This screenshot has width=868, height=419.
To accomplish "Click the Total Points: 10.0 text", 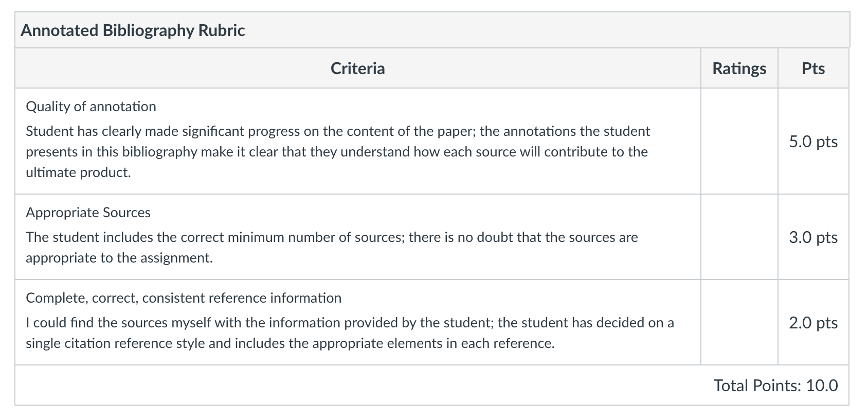I will (775, 386).
